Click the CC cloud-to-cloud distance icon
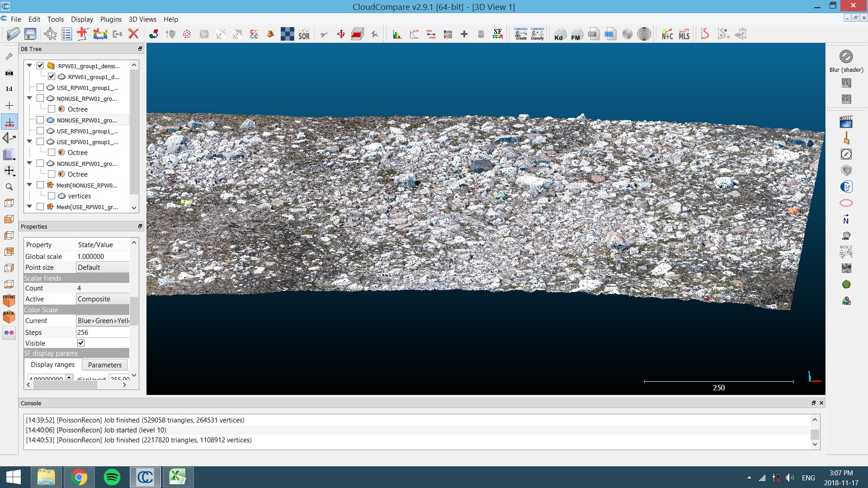 click(254, 34)
